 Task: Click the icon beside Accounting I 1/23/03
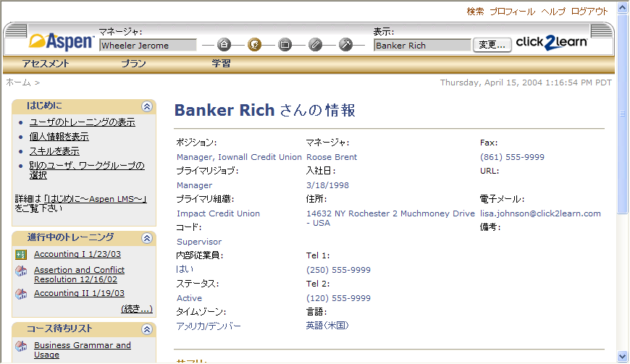point(21,255)
